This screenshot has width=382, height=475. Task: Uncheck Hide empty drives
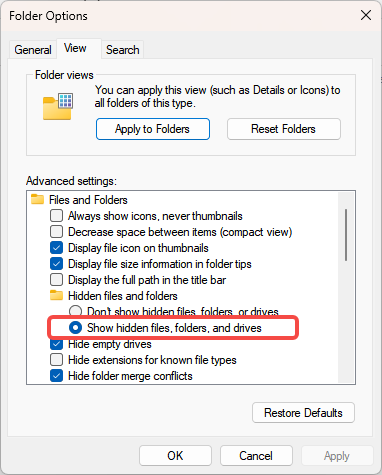(x=56, y=344)
